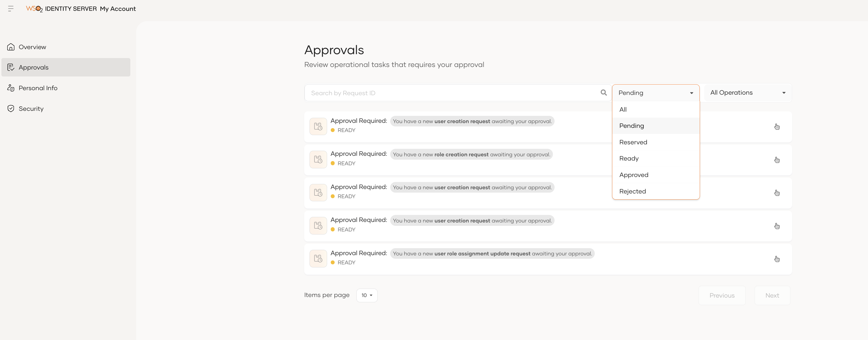The height and width of the screenshot is (340, 868).
Task: Claim the third approval via hand icon
Action: pos(777,193)
